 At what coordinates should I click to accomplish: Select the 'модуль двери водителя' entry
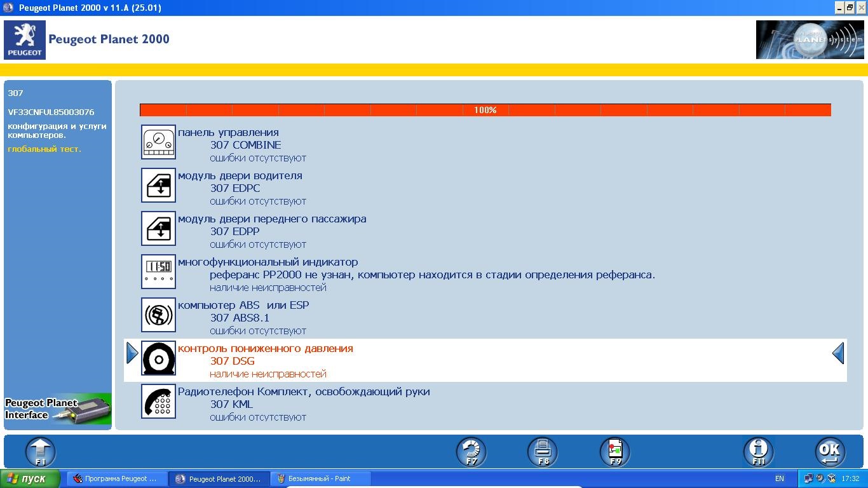[x=240, y=175]
